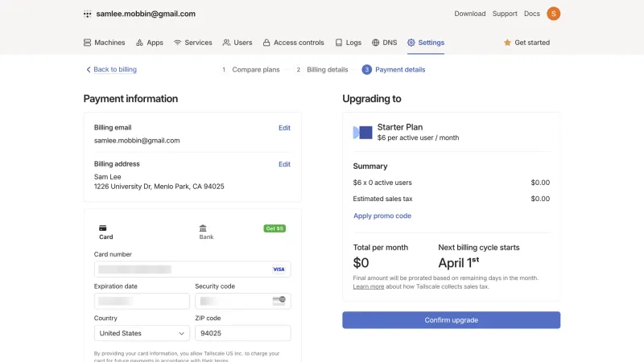The height and width of the screenshot is (362, 644).
Task: Click the Estimated sales tax label
Action: [383, 199]
